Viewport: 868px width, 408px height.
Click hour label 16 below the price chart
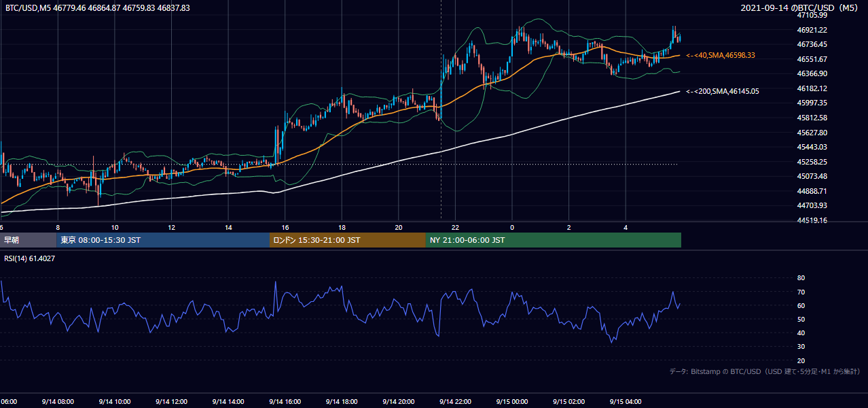pos(285,227)
